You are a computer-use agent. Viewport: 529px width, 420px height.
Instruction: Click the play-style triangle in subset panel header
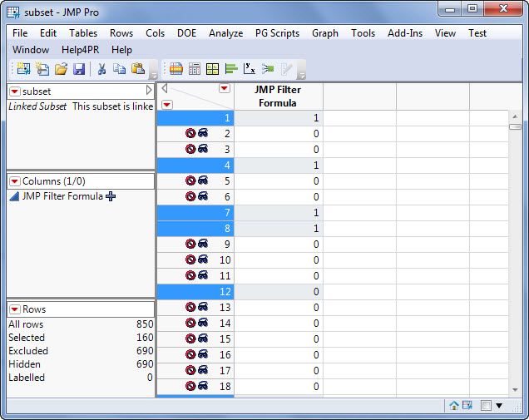149,90
